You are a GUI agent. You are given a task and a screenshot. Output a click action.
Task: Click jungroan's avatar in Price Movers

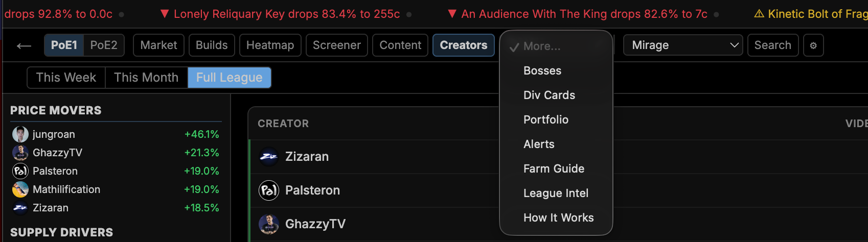(20, 134)
